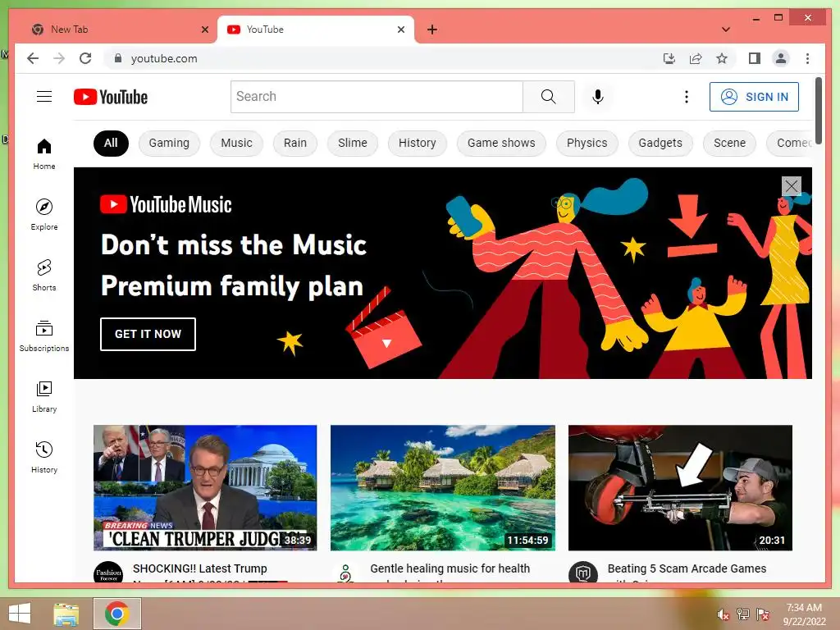Open 'Gentle healing music for health' title
The height and width of the screenshot is (630, 840).
click(450, 568)
